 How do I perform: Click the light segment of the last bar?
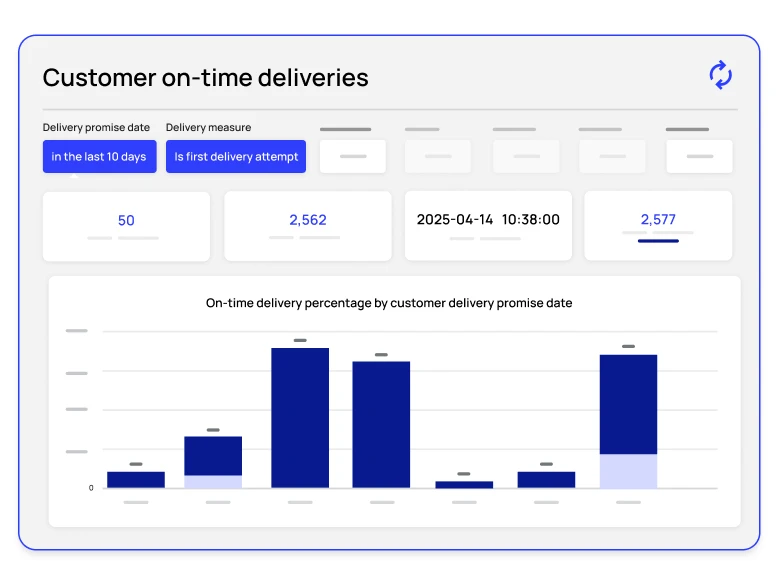(628, 471)
